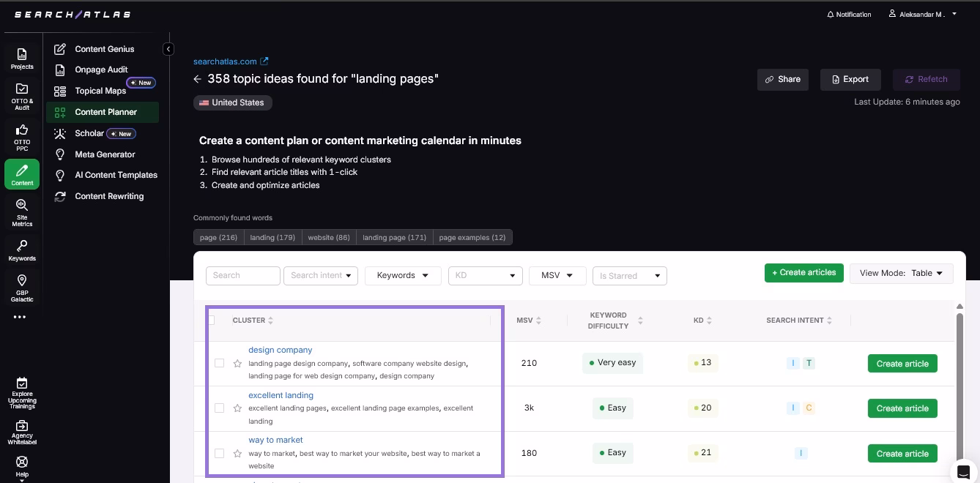Open the Search intent dropdown
The width and height of the screenshot is (980, 483).
[321, 276]
